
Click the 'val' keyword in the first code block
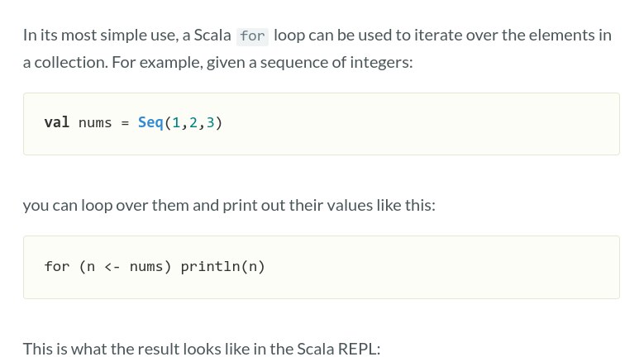(57, 122)
